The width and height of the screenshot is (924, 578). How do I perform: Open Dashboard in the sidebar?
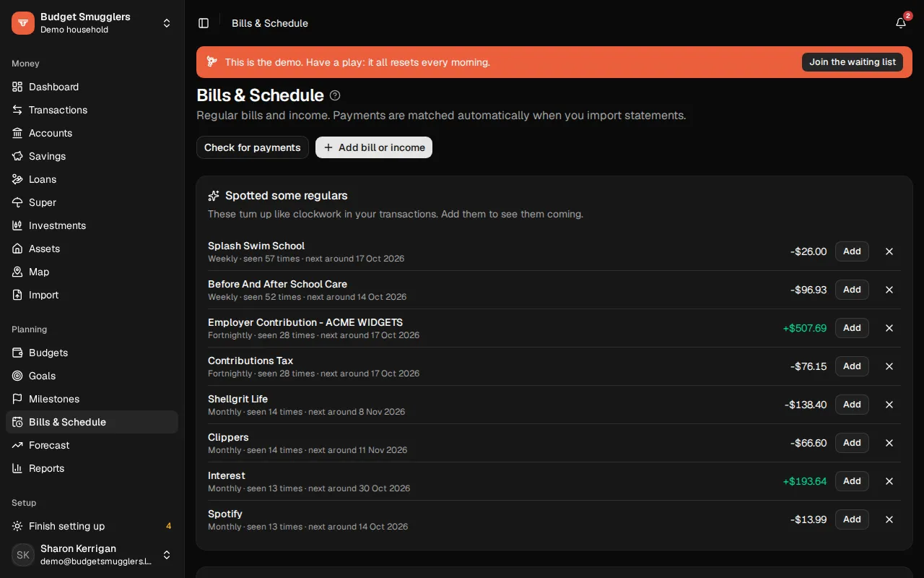(x=92, y=87)
